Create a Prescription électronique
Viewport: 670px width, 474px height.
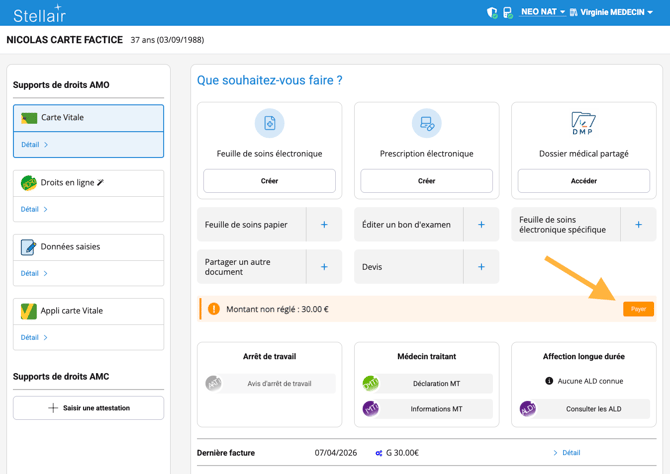[426, 181]
